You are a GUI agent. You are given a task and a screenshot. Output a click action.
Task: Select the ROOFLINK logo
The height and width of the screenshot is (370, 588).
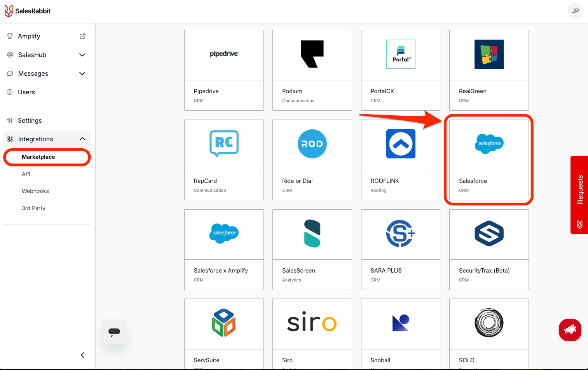pos(401,144)
